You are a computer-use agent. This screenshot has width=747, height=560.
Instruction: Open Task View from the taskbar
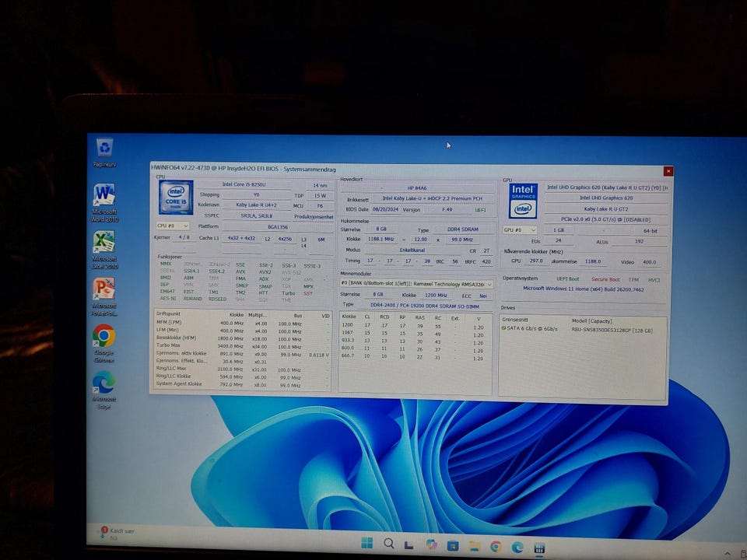coord(409,544)
